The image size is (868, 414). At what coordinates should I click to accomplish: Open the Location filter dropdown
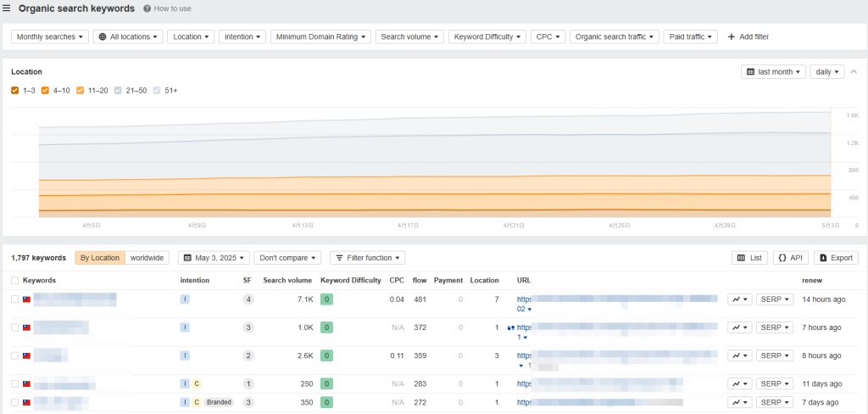(x=191, y=37)
